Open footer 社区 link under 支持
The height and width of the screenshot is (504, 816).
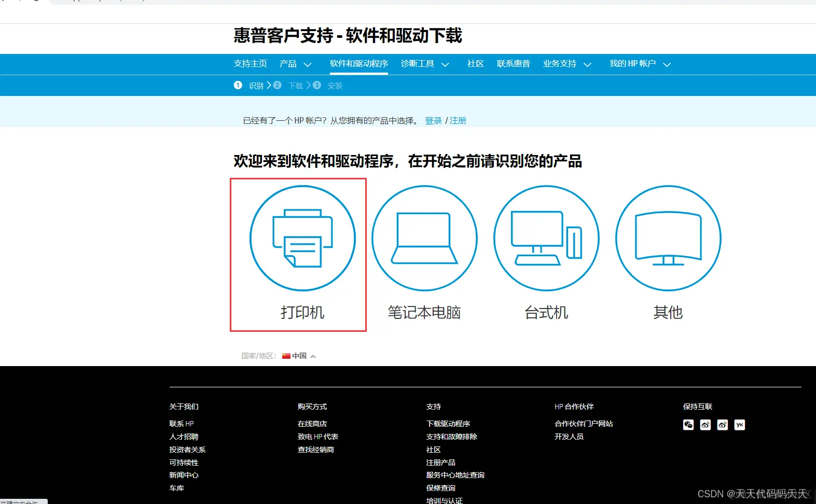point(434,450)
